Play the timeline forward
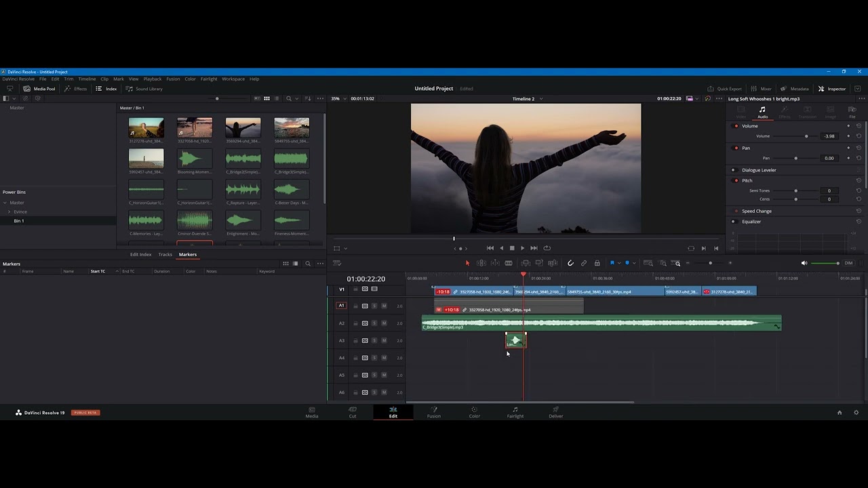The width and height of the screenshot is (868, 488). pyautogui.click(x=522, y=248)
